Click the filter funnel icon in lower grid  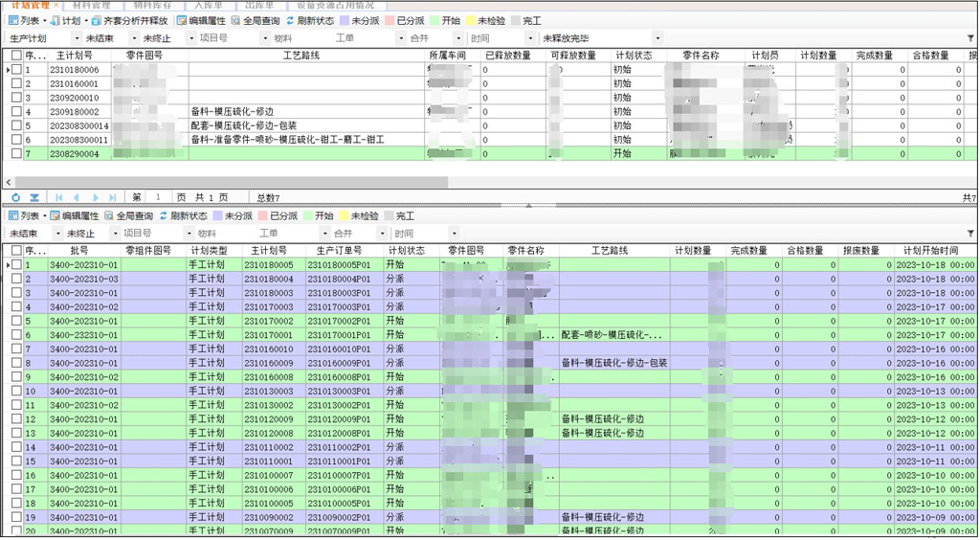[971, 234]
